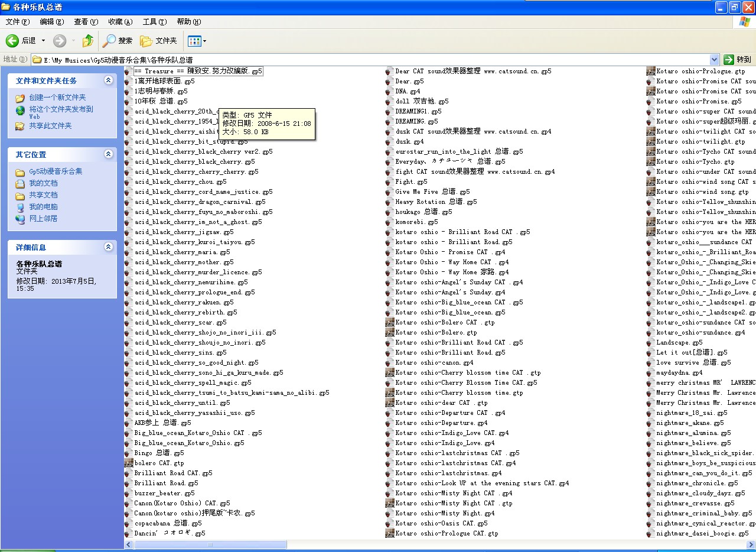
Task: Click the 网上邻居 network icon
Action: 21,219
